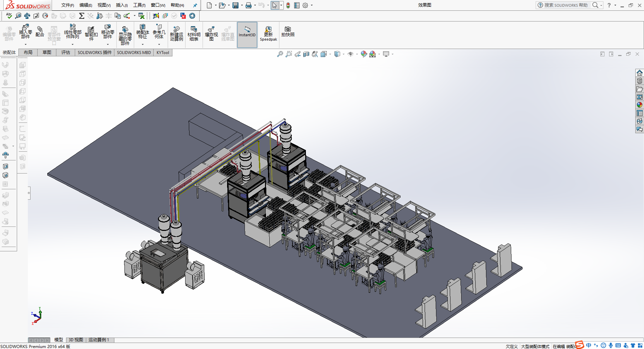Click the 配合 (Mate) paperclip tool
The height and width of the screenshot is (349, 644).
(x=40, y=32)
